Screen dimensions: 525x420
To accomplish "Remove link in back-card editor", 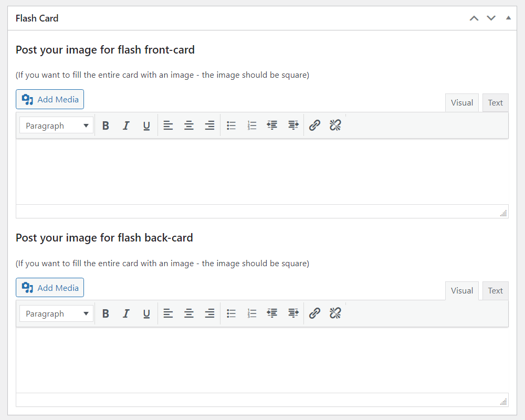I will [335, 313].
